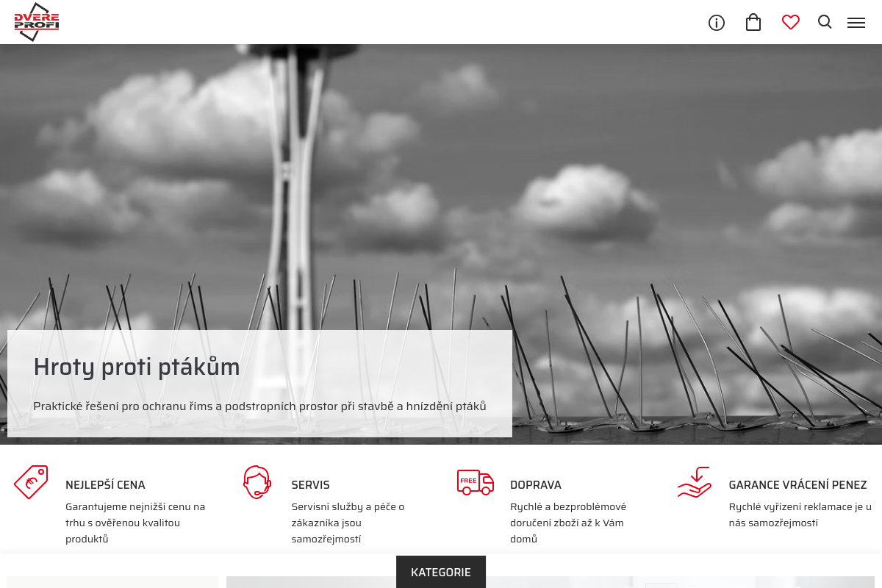Image resolution: width=882 pixels, height=588 pixels.
Task: Select the DOPRAVA heading
Action: [x=536, y=485]
